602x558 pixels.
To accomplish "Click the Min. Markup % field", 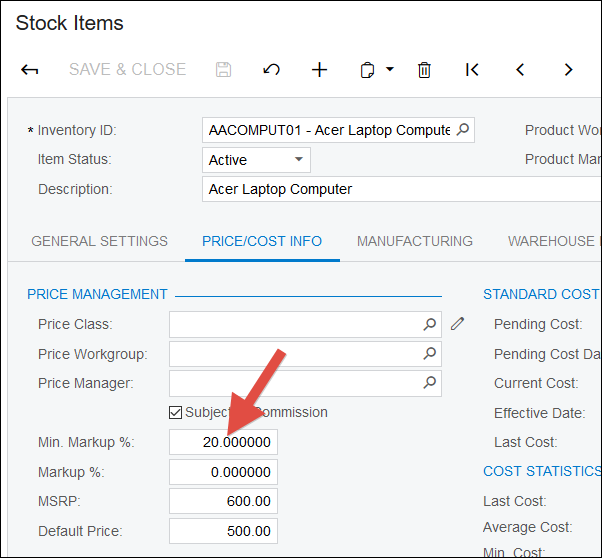I will (x=223, y=442).
